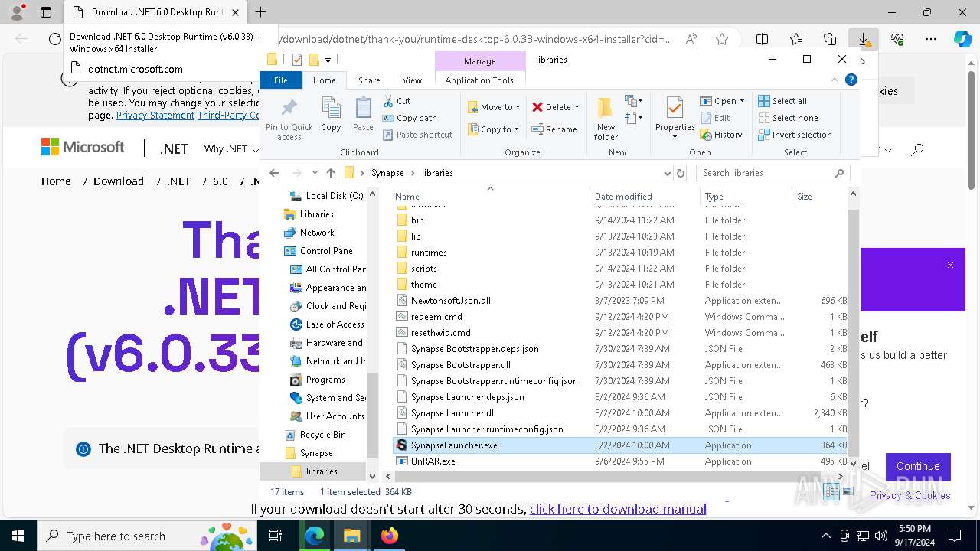Click Download in the page breadcrumb

point(119,181)
